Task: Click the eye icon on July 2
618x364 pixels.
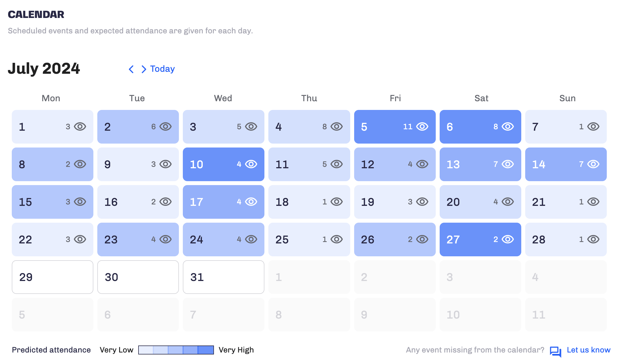Action: 165,127
